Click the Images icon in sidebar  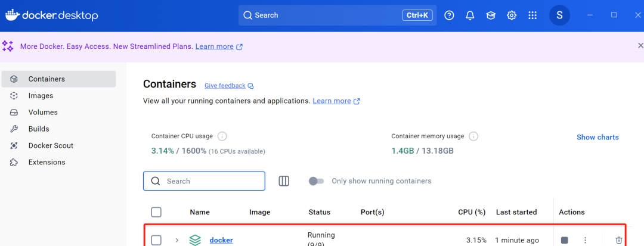point(14,95)
